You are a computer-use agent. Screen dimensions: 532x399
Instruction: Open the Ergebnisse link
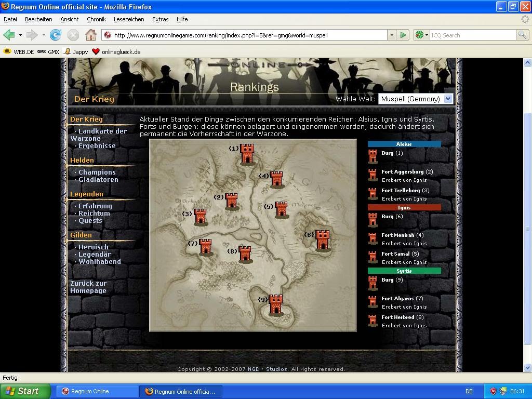[97, 145]
